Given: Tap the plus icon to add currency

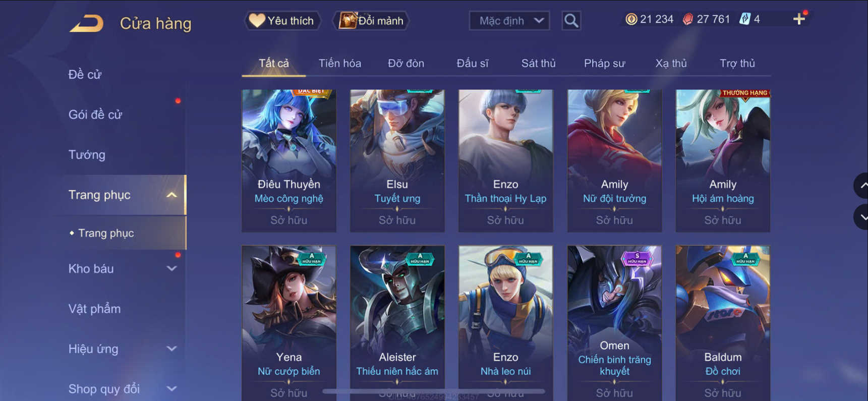Looking at the screenshot, I should point(799,19).
